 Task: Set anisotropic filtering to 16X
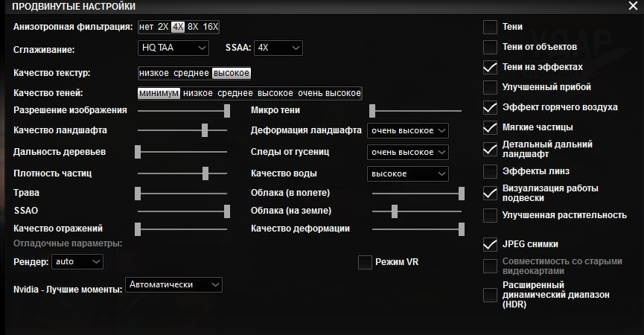(x=210, y=27)
